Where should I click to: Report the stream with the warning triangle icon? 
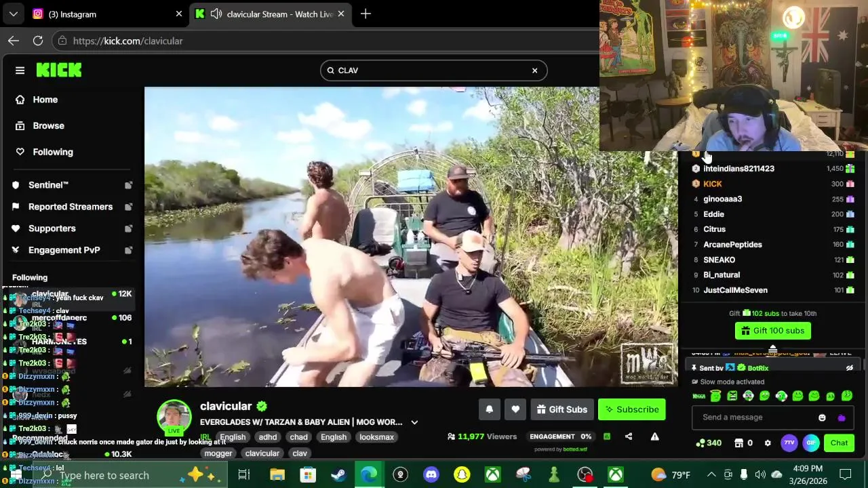click(x=654, y=436)
